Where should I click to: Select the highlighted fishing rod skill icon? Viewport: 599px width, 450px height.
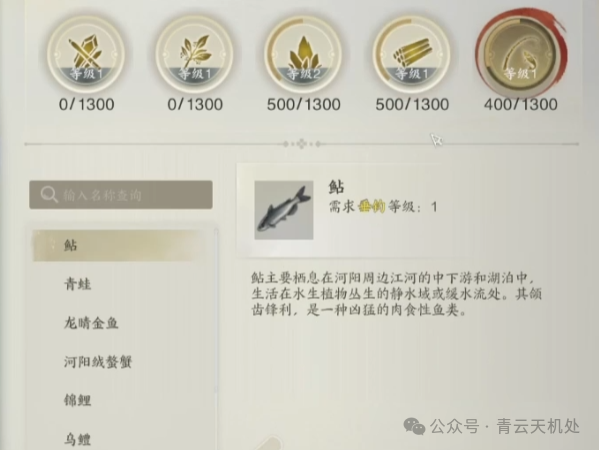click(x=520, y=54)
